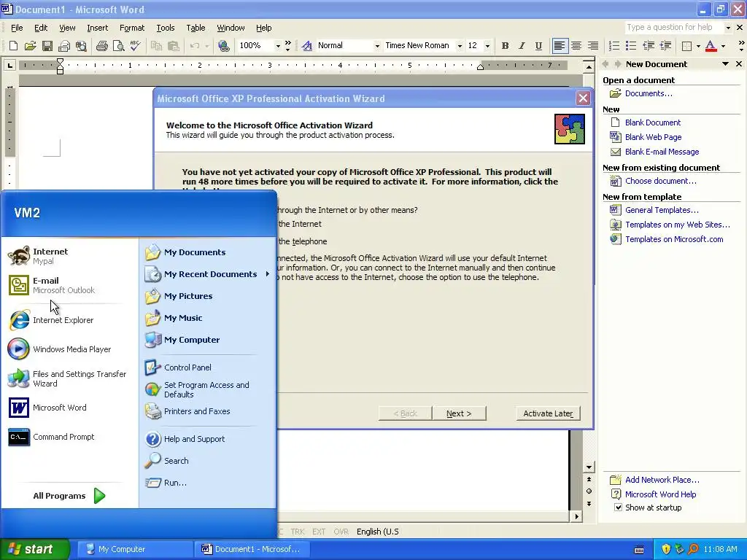Open My Pictures folder in Start menu
The width and height of the screenshot is (747, 560).
tap(208, 296)
